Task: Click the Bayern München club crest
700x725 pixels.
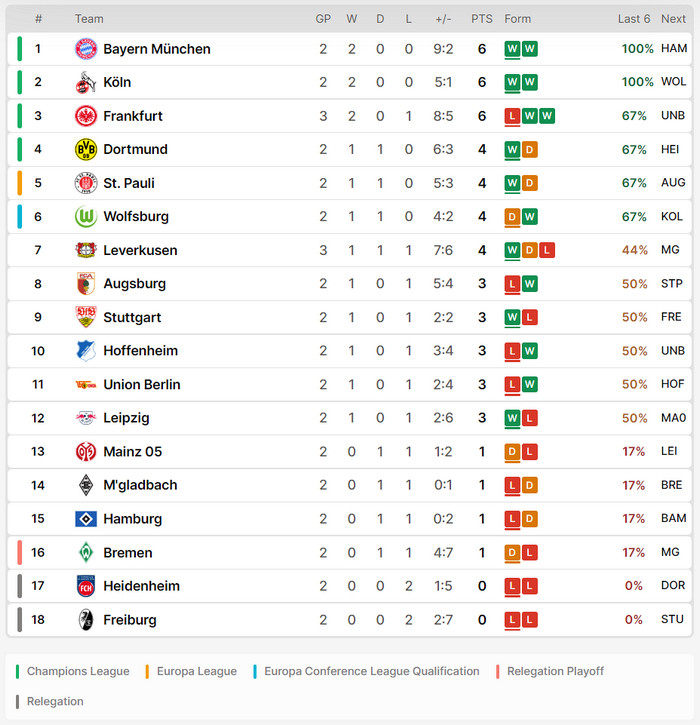Action: (x=86, y=49)
